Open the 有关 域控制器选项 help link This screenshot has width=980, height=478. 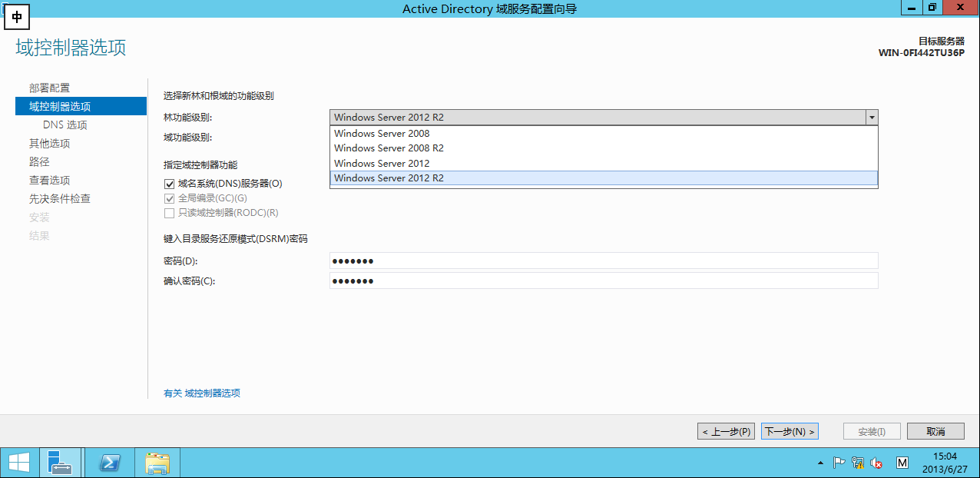pos(202,393)
